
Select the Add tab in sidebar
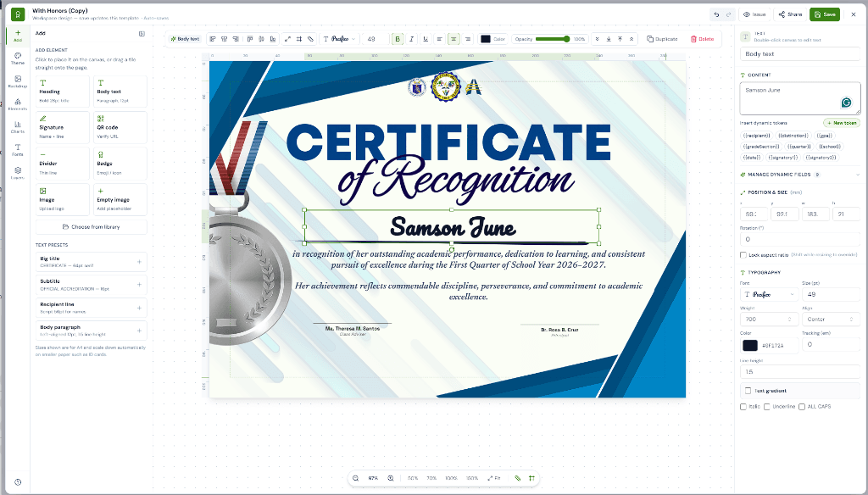click(x=18, y=36)
